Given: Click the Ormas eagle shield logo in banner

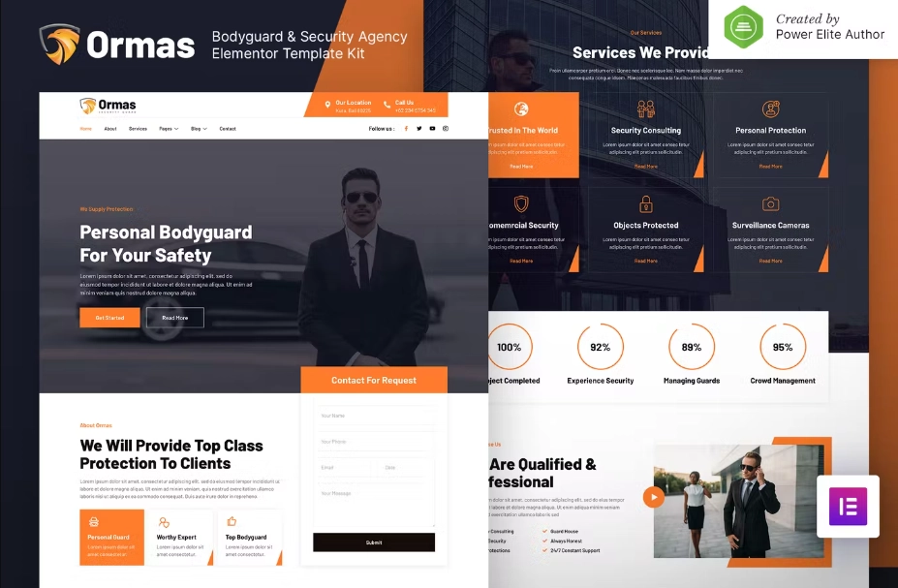Looking at the screenshot, I should pyautogui.click(x=59, y=45).
